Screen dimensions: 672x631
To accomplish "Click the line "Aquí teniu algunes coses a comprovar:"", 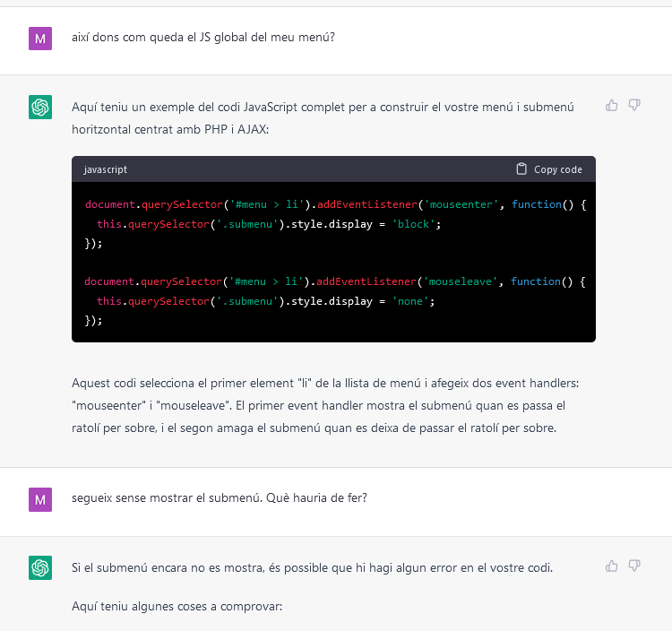I will click(177, 607).
